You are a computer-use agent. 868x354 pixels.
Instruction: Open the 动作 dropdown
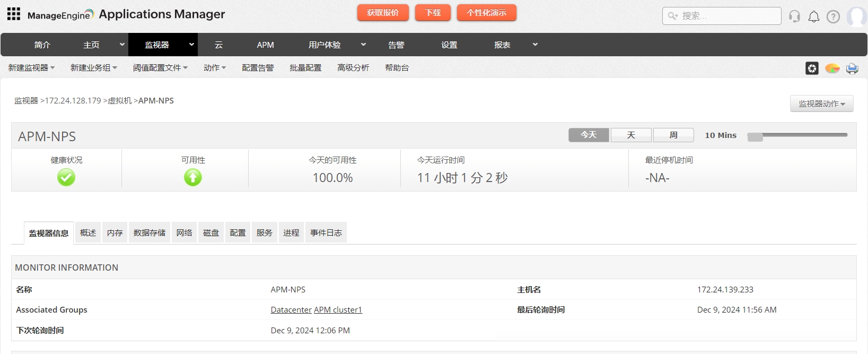215,68
